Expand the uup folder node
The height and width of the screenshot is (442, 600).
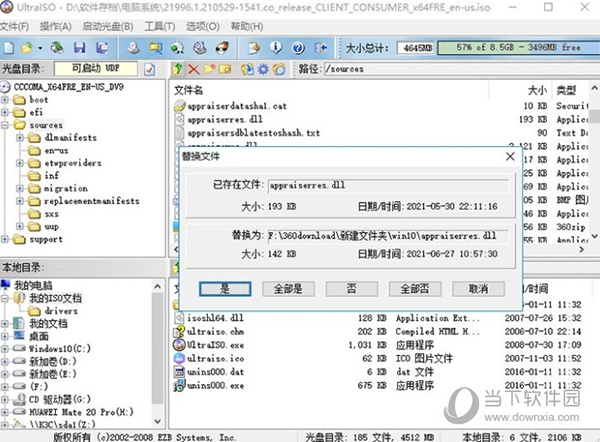(x=20, y=226)
